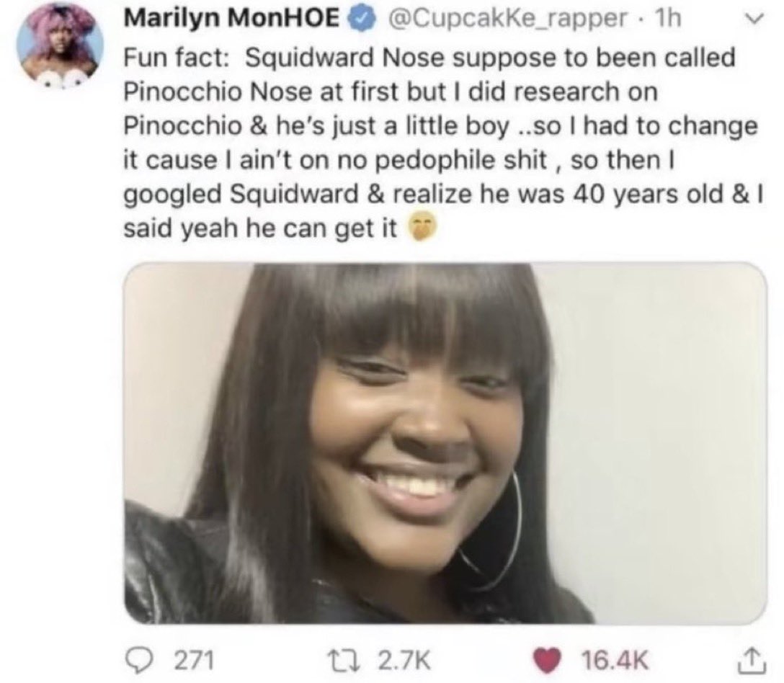
Task: Expand the tweet options chevron
Action: [755, 19]
